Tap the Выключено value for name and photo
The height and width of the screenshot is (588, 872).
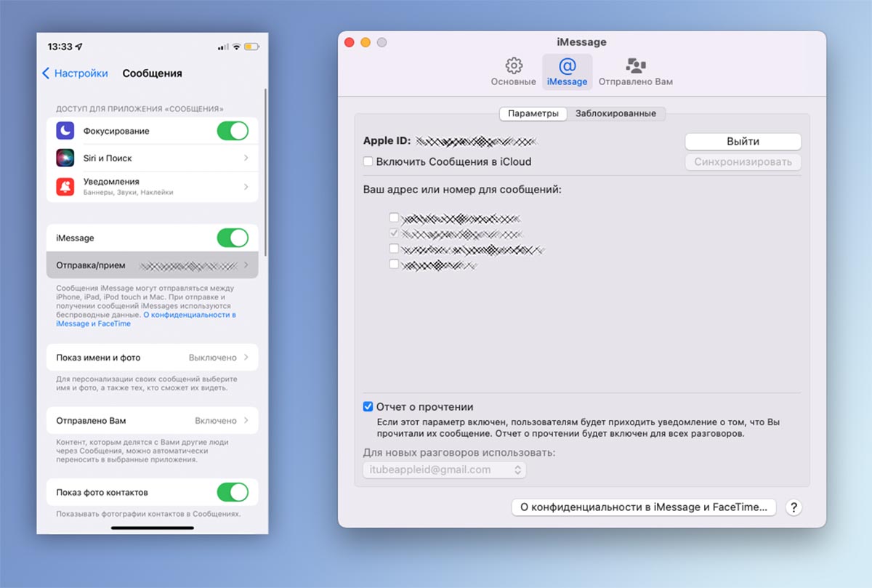[213, 358]
